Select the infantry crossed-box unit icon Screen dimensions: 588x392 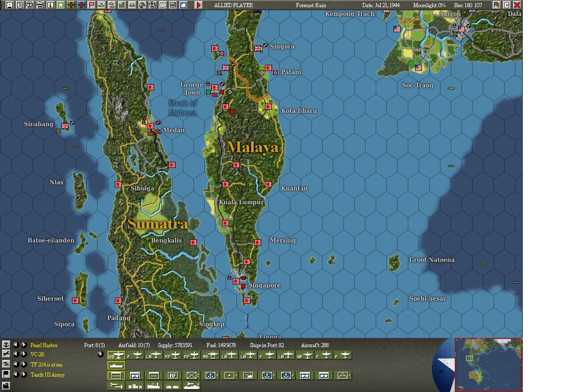191,376
